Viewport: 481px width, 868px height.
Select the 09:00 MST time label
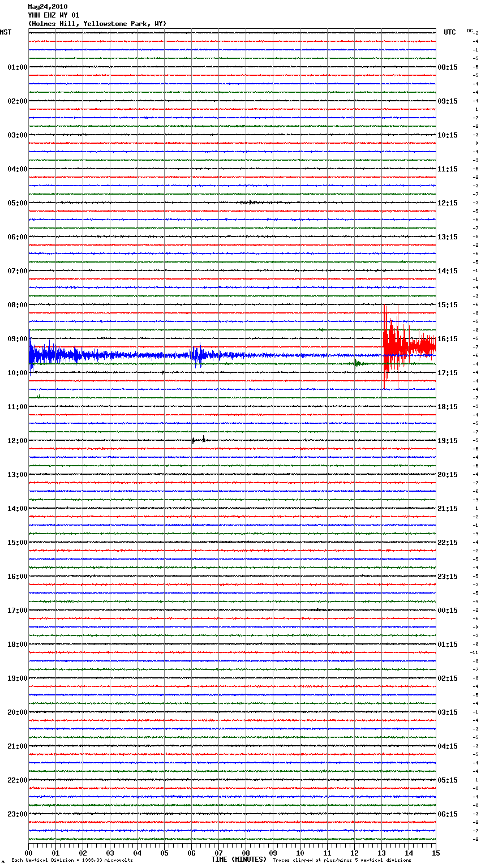pos(17,339)
